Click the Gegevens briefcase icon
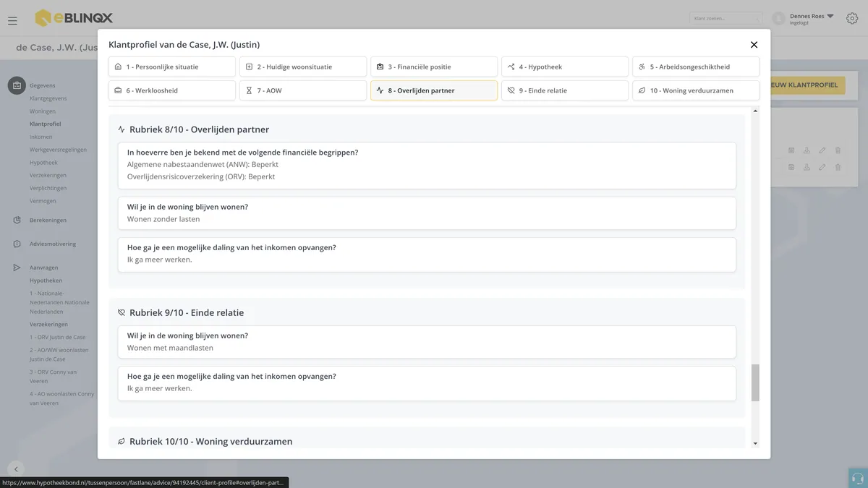 point(17,85)
